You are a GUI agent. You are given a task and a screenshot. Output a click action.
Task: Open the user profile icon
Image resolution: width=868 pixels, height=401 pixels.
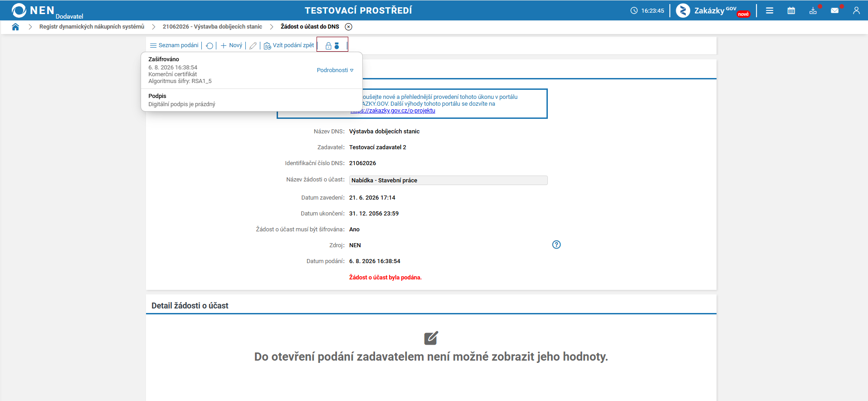[856, 10]
